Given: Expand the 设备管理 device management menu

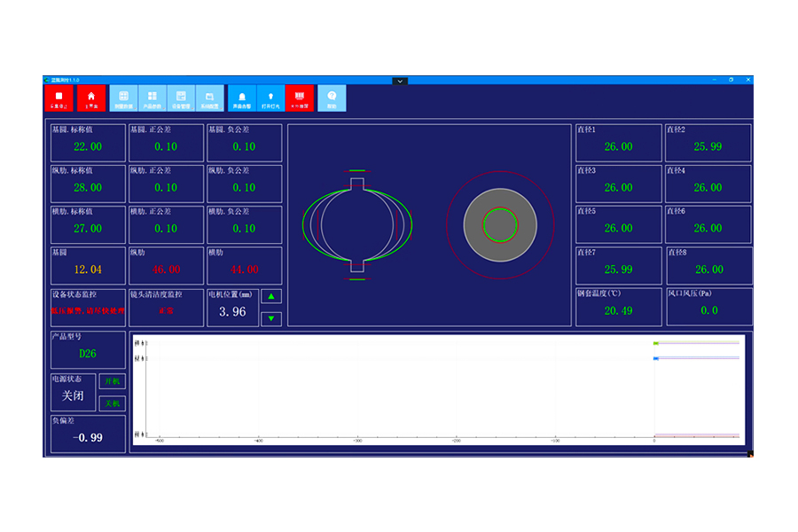Looking at the screenshot, I should click(x=181, y=98).
